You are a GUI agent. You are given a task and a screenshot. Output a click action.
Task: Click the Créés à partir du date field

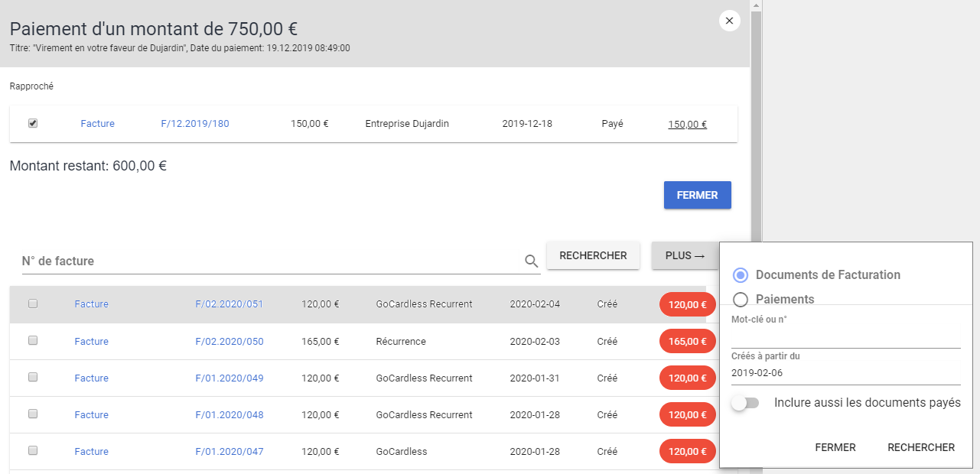tap(845, 373)
